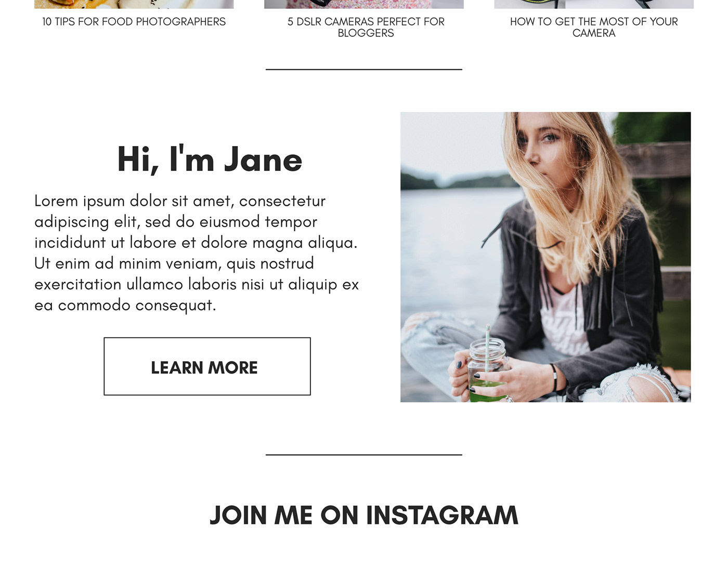Click the Lorem ipsum bio paragraph
The height and width of the screenshot is (569, 728).
tap(197, 253)
